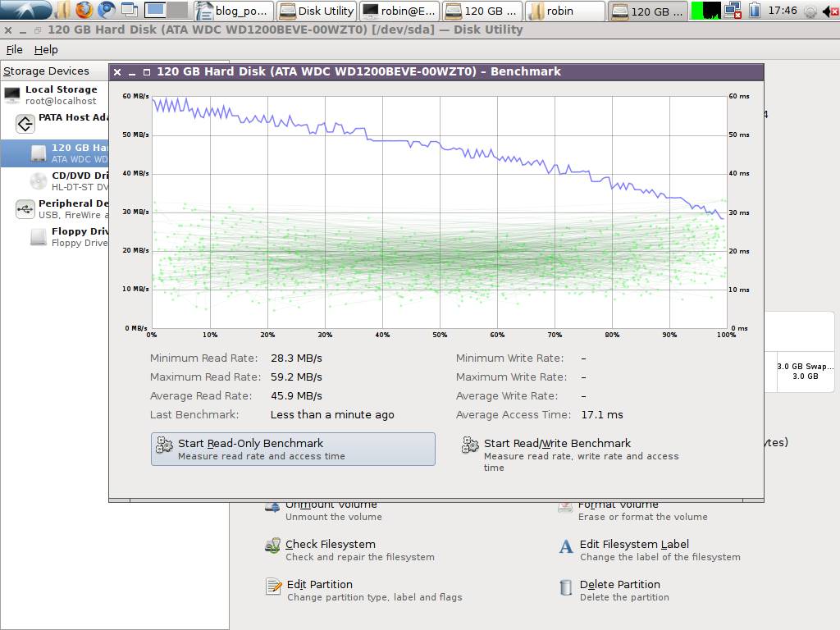This screenshot has height=630, width=840.
Task: Click Start Read/Write Benchmark gears icon
Action: tap(470, 445)
